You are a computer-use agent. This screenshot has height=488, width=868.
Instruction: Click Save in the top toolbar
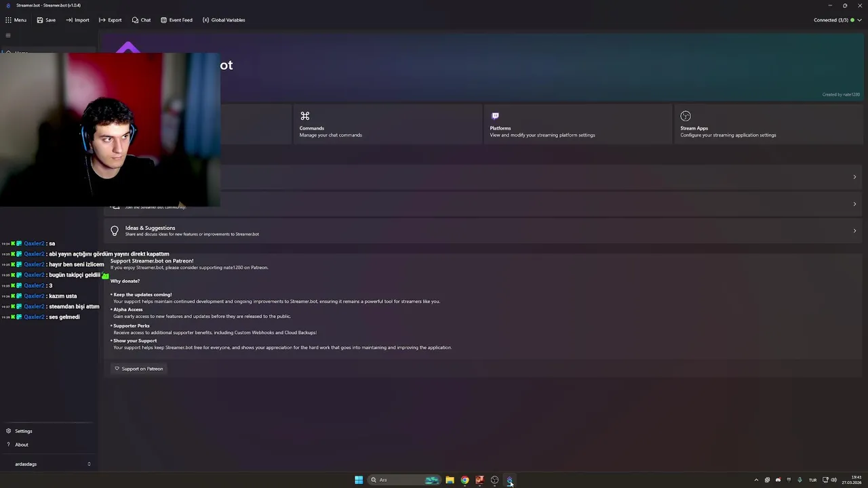[x=46, y=20]
